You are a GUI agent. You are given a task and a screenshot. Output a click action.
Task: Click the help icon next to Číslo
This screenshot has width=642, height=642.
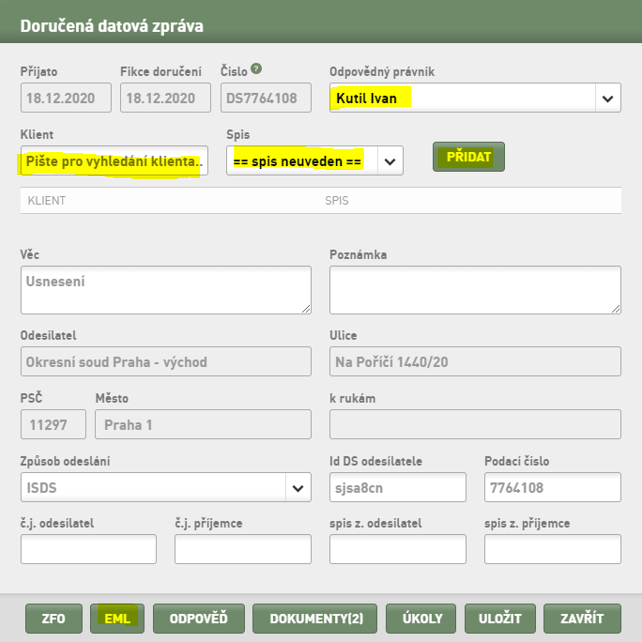coord(256,68)
